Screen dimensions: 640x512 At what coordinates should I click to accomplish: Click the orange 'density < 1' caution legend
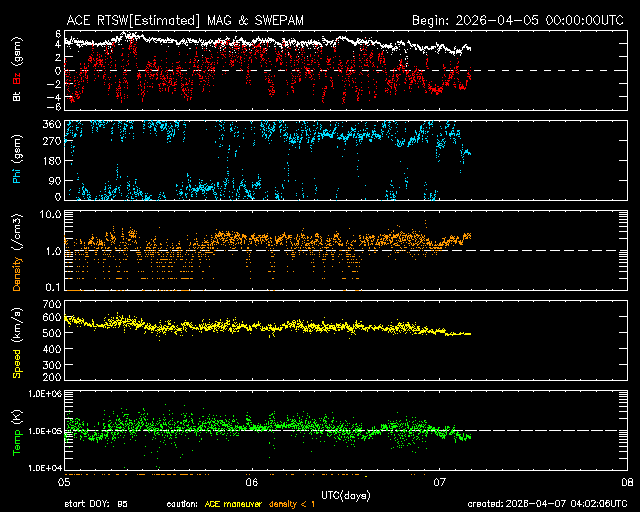point(289,504)
